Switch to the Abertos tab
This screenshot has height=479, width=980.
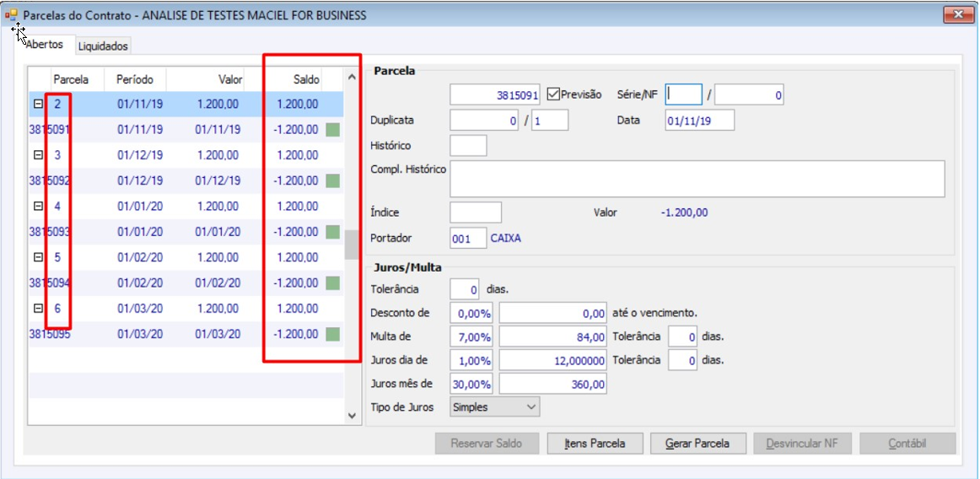tap(45, 45)
